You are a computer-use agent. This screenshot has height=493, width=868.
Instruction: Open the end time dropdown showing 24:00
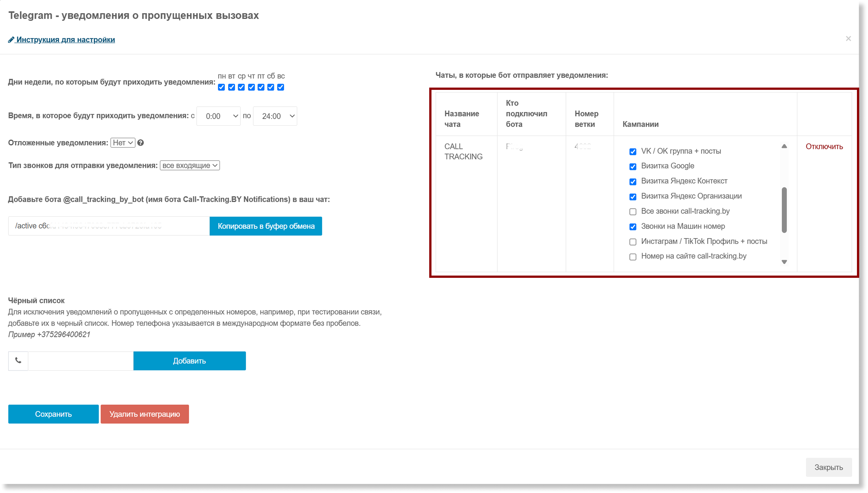coord(275,116)
